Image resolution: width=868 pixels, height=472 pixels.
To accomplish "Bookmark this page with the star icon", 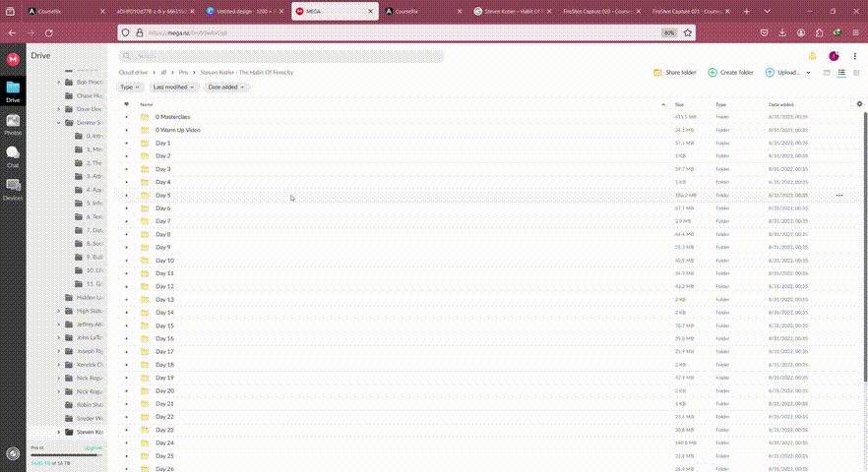I will (x=688, y=32).
